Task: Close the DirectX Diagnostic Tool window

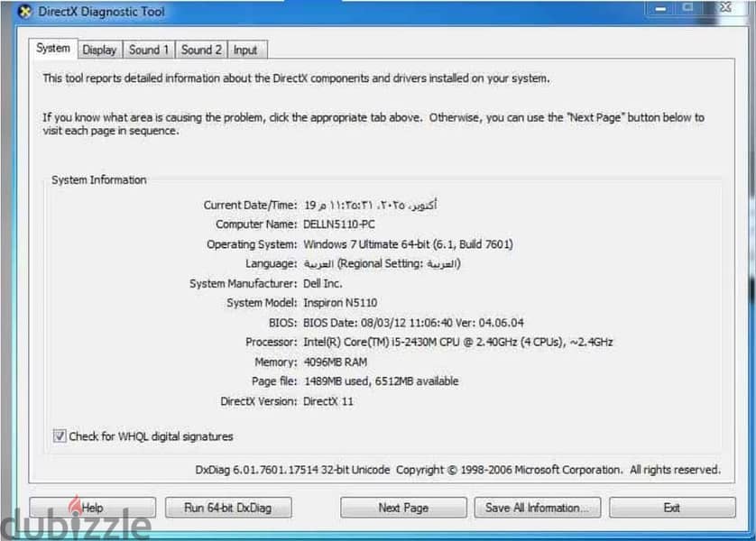Action: pos(726,7)
